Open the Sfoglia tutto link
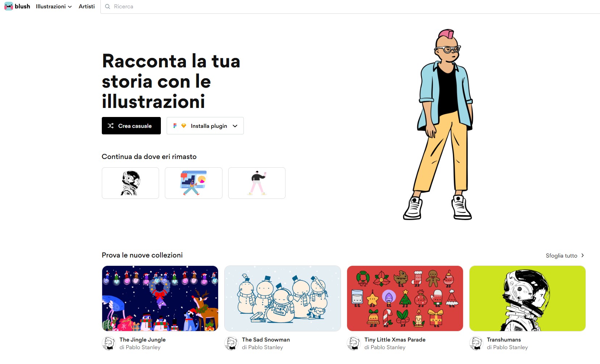Image resolution: width=600 pixels, height=364 pixels. (565, 255)
